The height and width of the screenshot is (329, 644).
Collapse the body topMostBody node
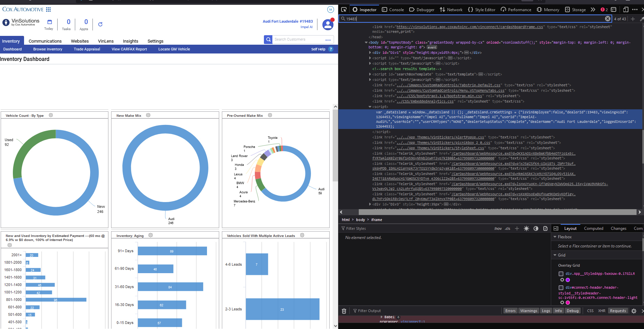click(366, 43)
